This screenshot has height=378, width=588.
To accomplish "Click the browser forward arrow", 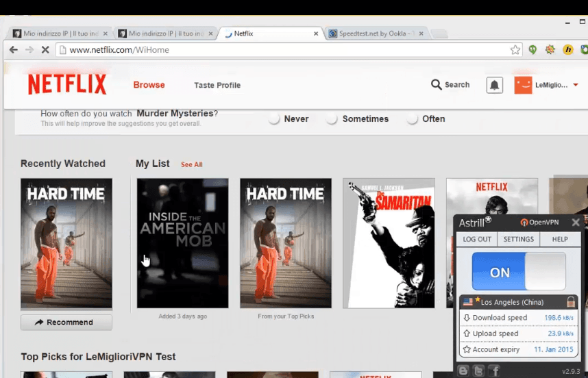I will pos(29,49).
